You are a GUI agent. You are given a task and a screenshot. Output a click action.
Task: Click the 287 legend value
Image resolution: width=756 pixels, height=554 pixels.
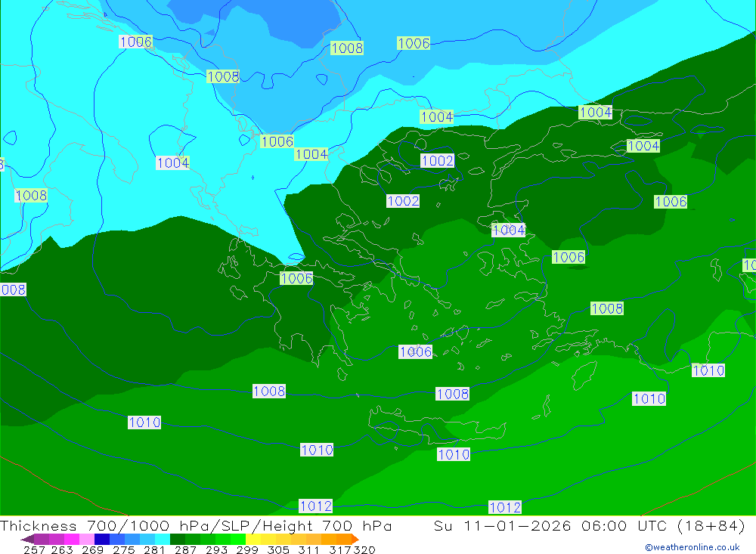(185, 549)
